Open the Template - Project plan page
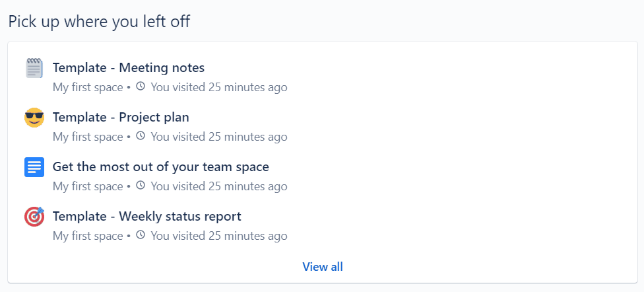The width and height of the screenshot is (644, 292). [x=121, y=117]
